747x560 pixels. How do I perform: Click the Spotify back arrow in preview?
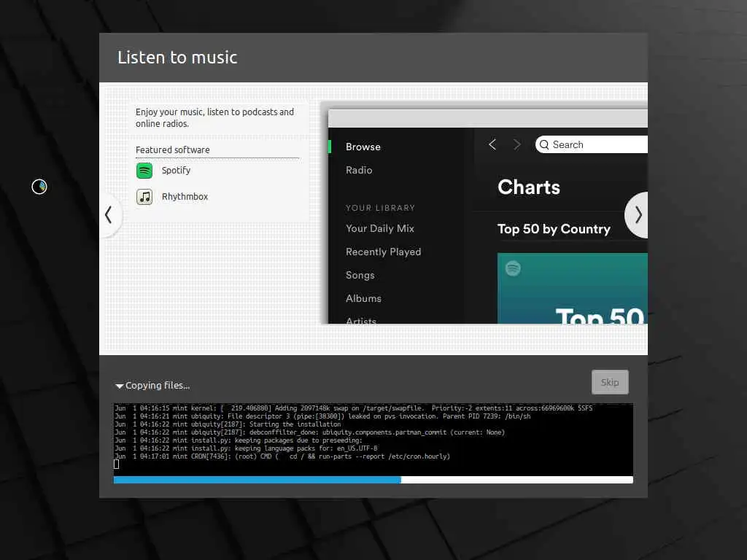pos(492,144)
